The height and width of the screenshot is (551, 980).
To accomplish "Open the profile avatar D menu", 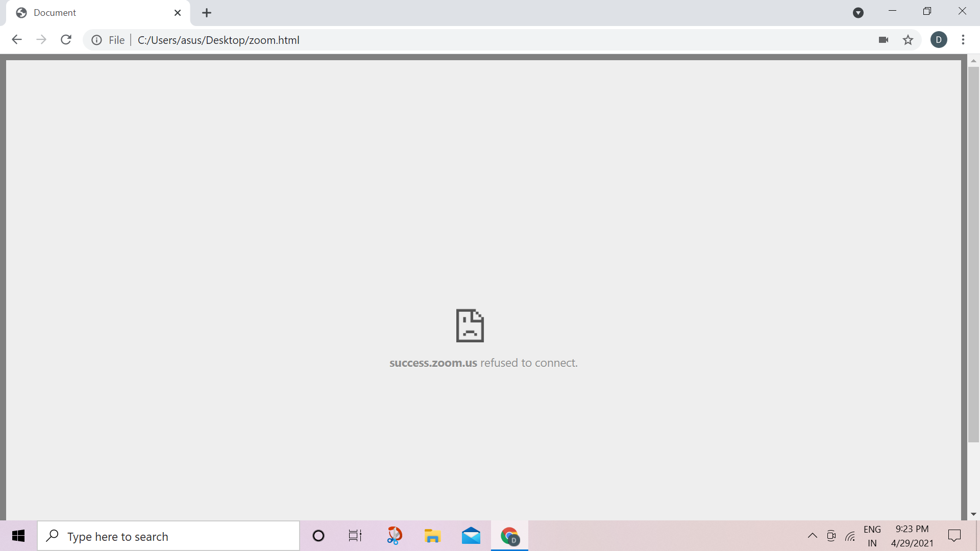I will click(x=939, y=40).
